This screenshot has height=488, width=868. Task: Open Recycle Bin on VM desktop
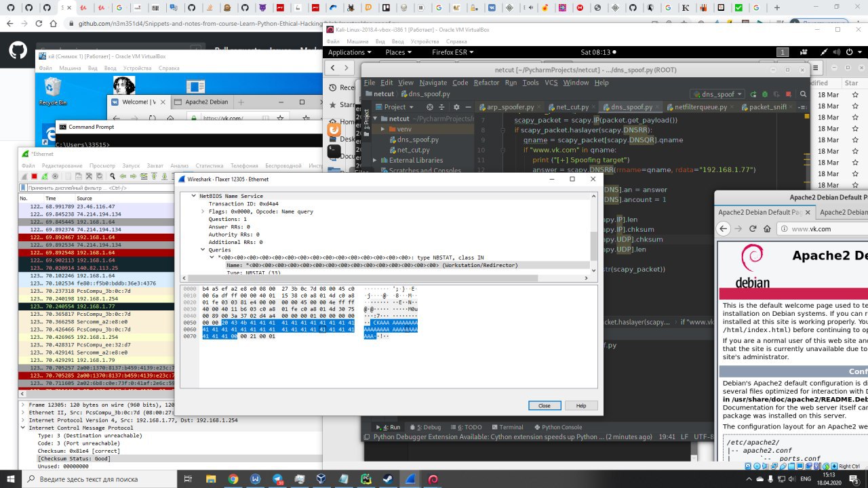52,91
